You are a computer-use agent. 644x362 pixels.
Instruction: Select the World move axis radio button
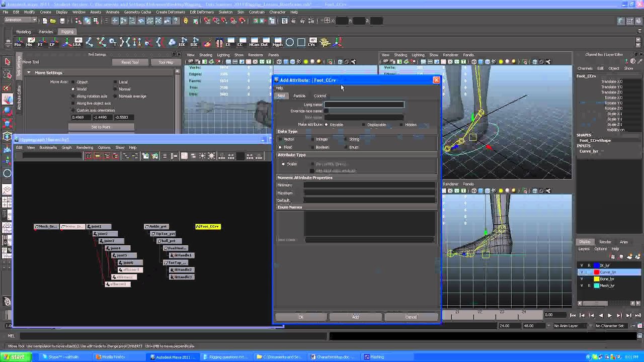(73, 89)
